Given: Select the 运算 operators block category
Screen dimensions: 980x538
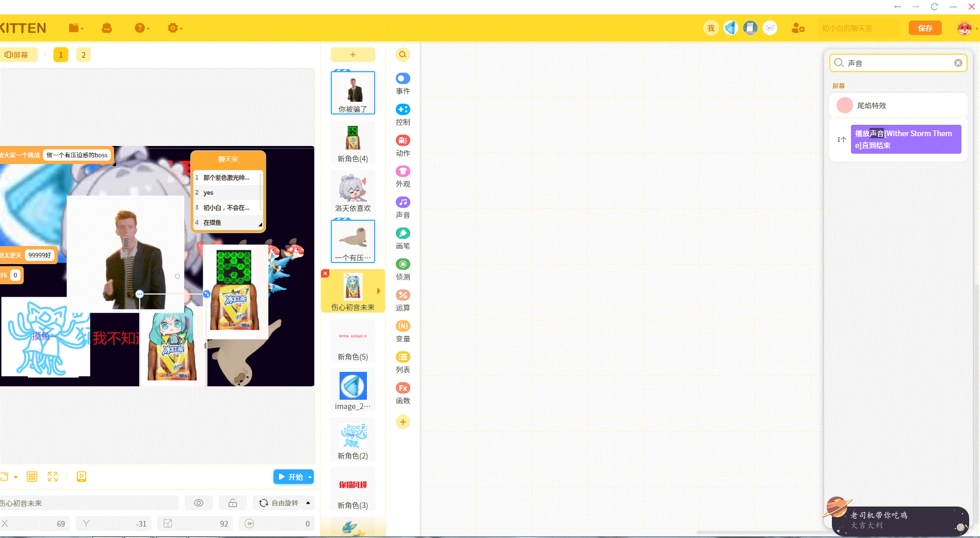Looking at the screenshot, I should click(403, 300).
